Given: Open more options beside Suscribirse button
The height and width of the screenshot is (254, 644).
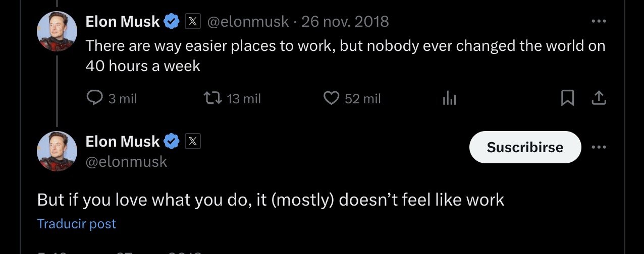Looking at the screenshot, I should pyautogui.click(x=598, y=147).
